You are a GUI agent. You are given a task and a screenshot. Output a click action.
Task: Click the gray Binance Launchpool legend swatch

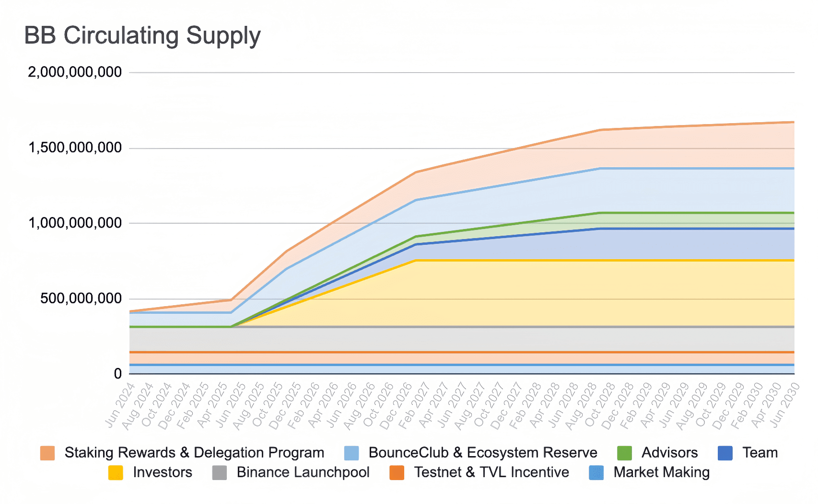[x=219, y=472]
